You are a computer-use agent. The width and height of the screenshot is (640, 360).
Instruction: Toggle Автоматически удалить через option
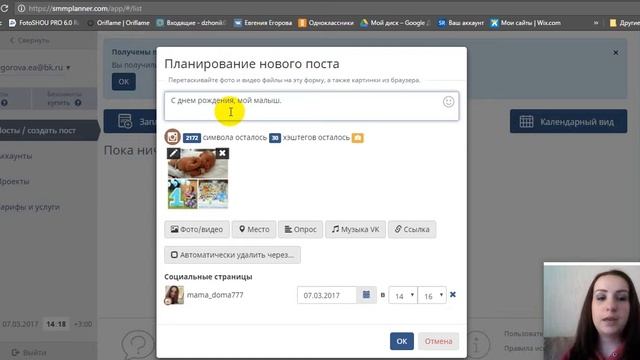coord(232,255)
